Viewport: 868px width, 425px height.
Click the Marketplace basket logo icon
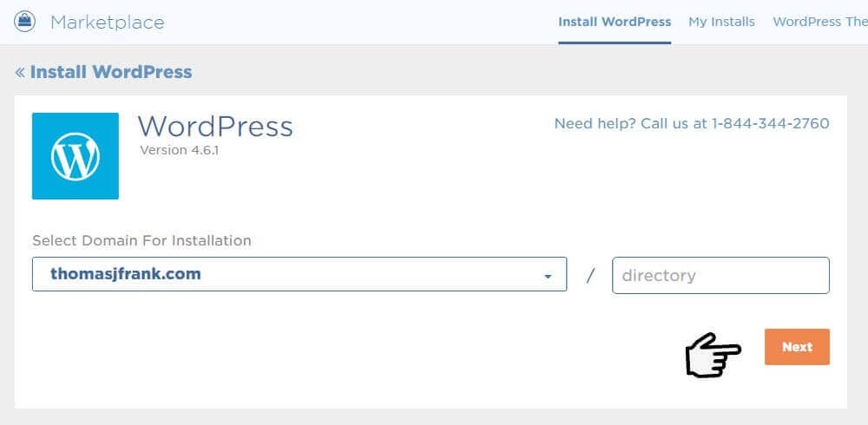pos(24,22)
